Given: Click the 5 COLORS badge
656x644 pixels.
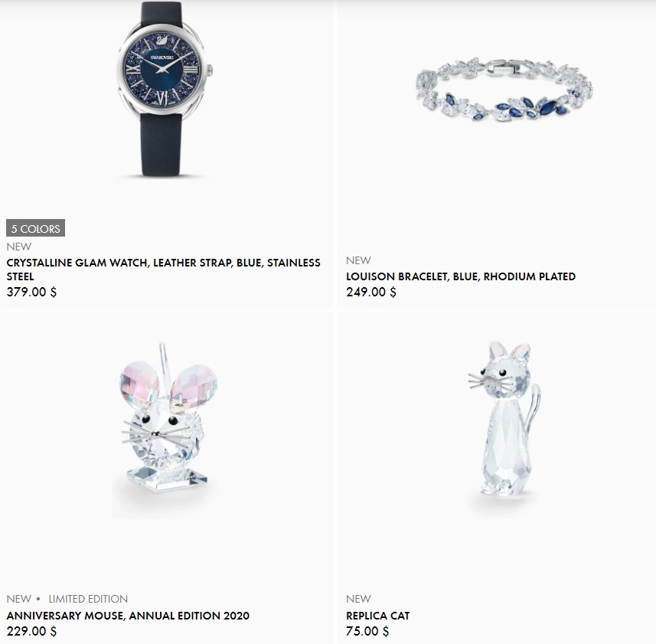Looking at the screenshot, I should pyautogui.click(x=35, y=228).
